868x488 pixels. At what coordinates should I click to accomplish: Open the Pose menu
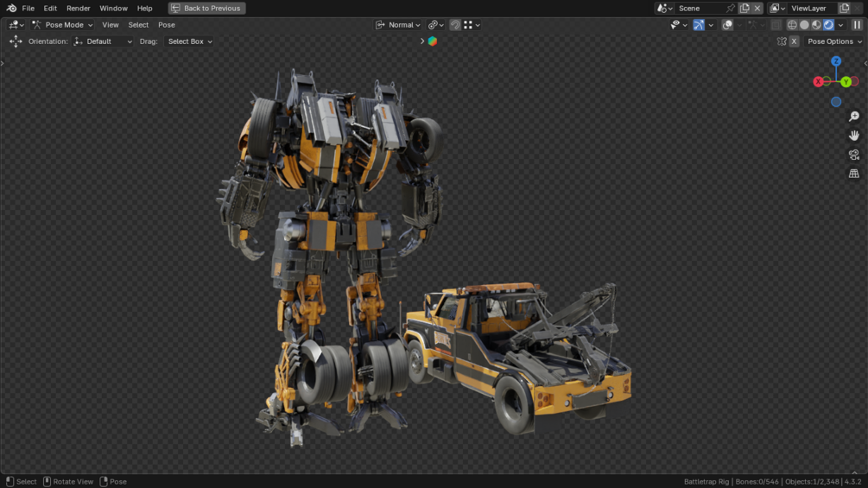(x=167, y=25)
